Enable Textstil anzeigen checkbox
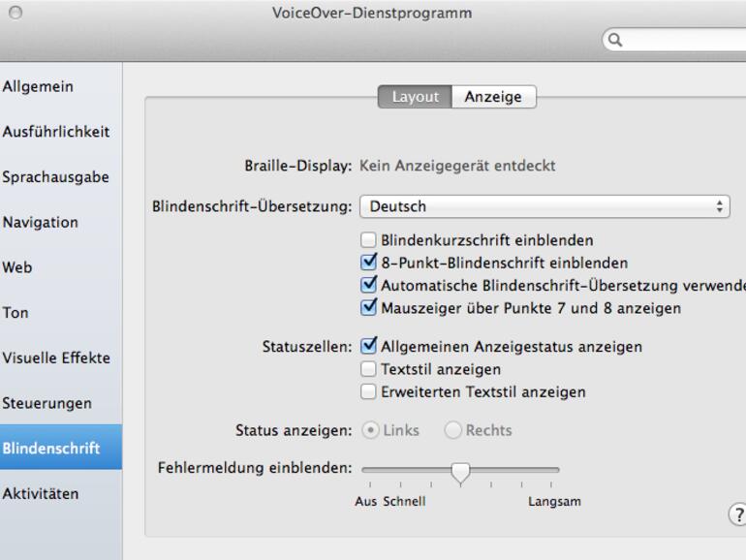Image resolution: width=746 pixels, height=560 pixels. [368, 369]
